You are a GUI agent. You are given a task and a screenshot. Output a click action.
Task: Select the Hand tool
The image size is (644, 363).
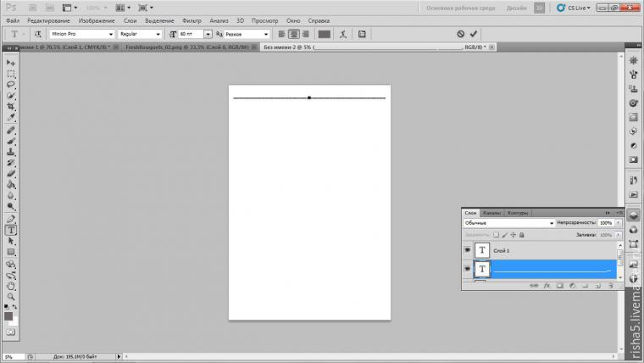click(11, 286)
